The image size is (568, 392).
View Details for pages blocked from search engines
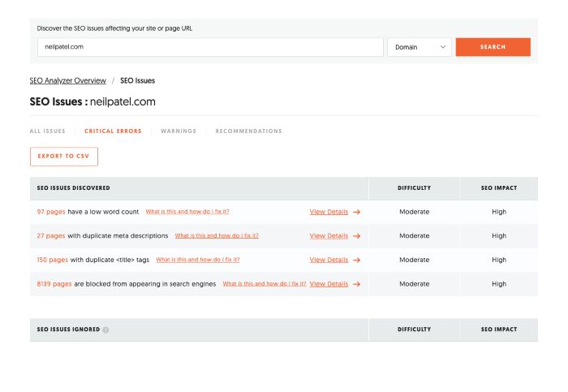pos(329,284)
